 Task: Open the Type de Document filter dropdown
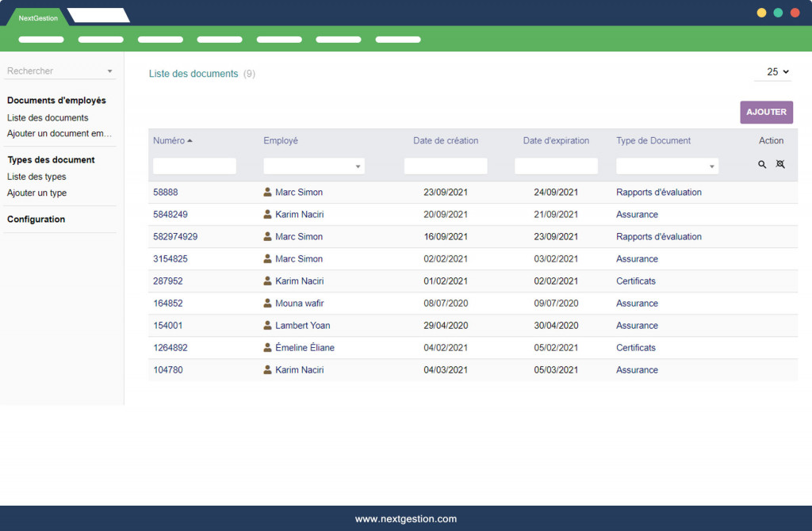coord(667,166)
